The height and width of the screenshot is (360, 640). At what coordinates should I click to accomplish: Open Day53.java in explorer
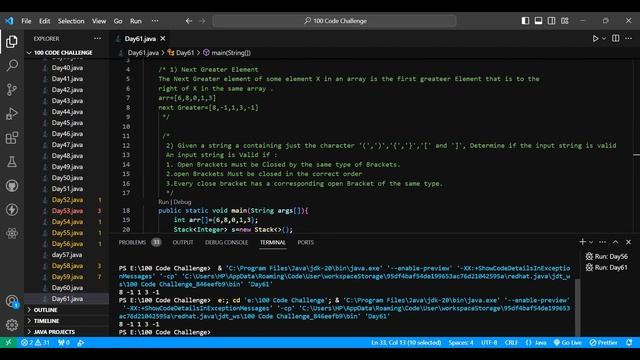(x=67, y=211)
